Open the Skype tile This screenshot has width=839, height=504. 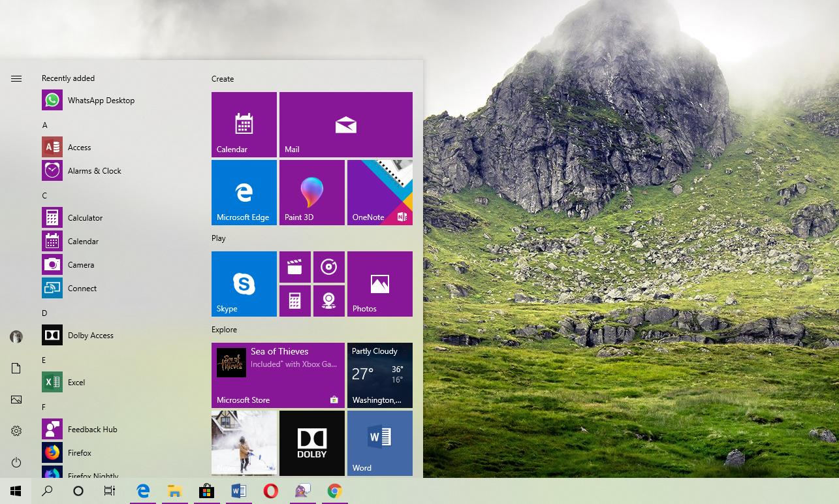pyautogui.click(x=244, y=283)
